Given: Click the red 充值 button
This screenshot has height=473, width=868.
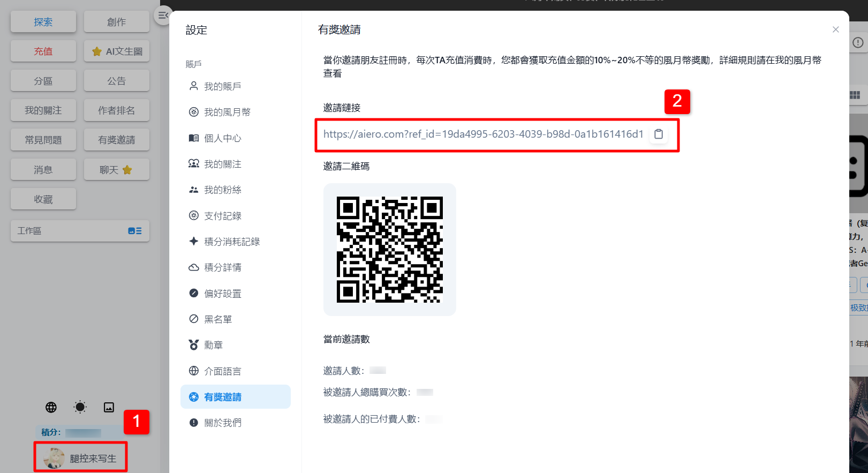Looking at the screenshot, I should click(x=43, y=51).
